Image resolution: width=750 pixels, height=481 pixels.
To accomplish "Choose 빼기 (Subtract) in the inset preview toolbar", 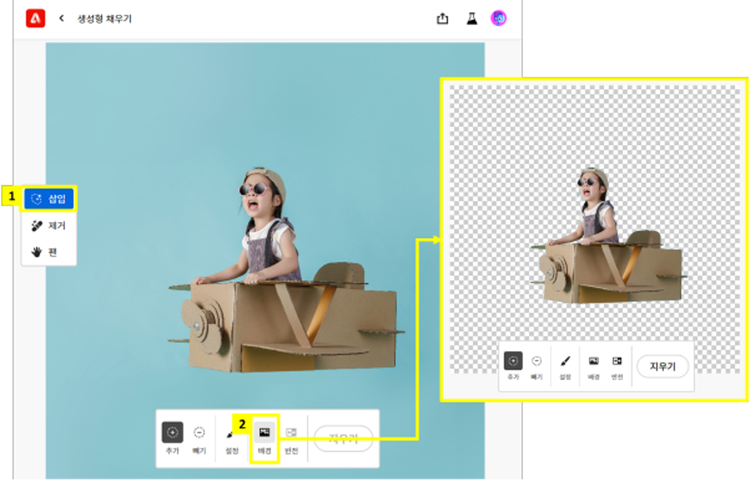I will coord(537,367).
